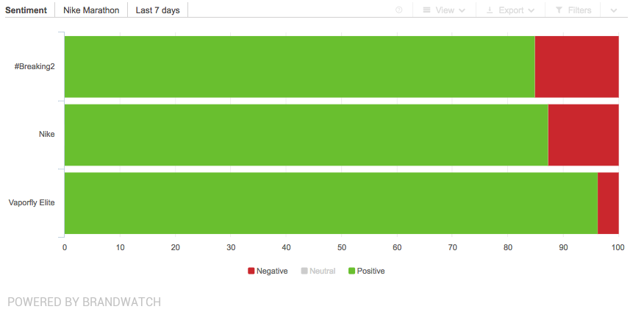
Task: Expand the Export dropdown arrow
Action: 531,10
